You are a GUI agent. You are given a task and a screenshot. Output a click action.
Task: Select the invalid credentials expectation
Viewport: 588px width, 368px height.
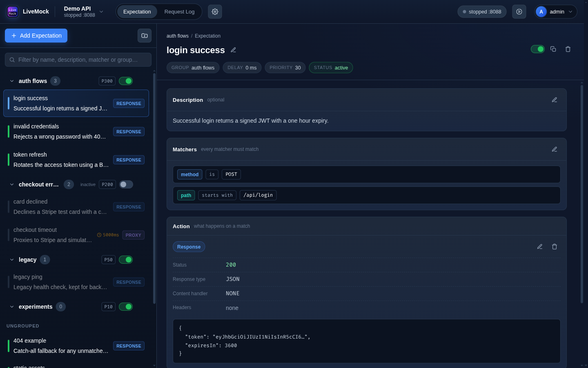[76, 132]
